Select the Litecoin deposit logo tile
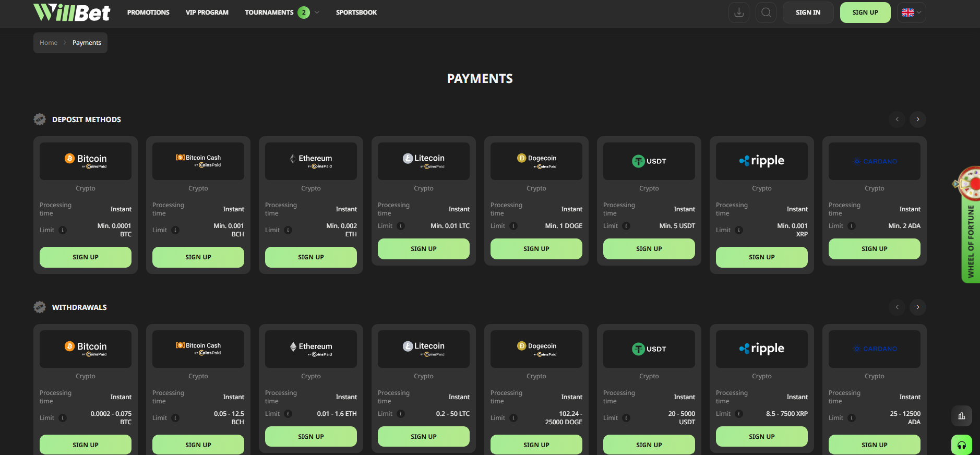This screenshot has width=980, height=455. 424,161
